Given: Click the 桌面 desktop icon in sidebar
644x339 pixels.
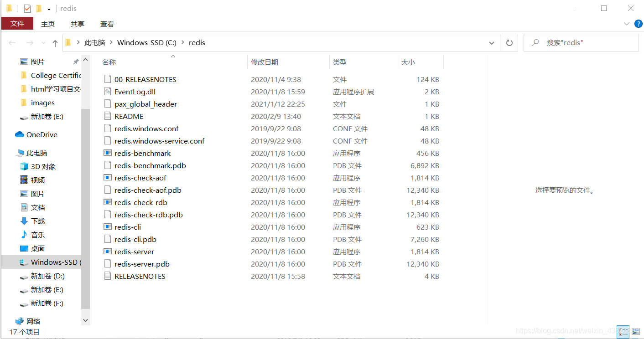Looking at the screenshot, I should pos(24,248).
